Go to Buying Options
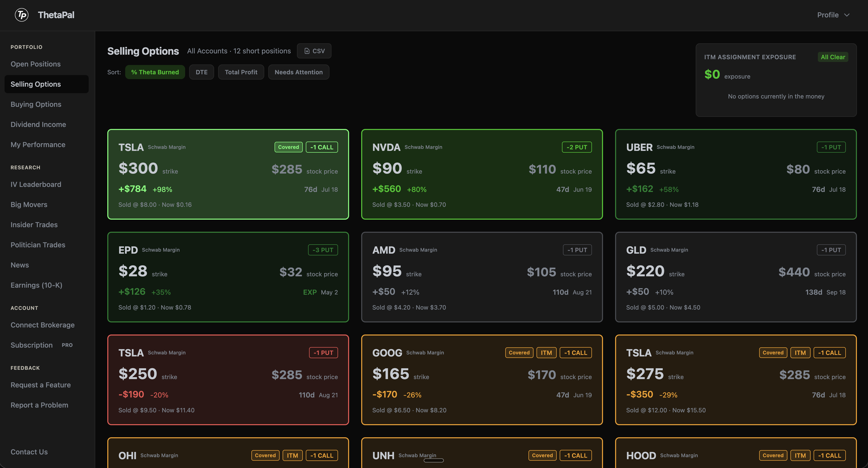 pos(47,105)
